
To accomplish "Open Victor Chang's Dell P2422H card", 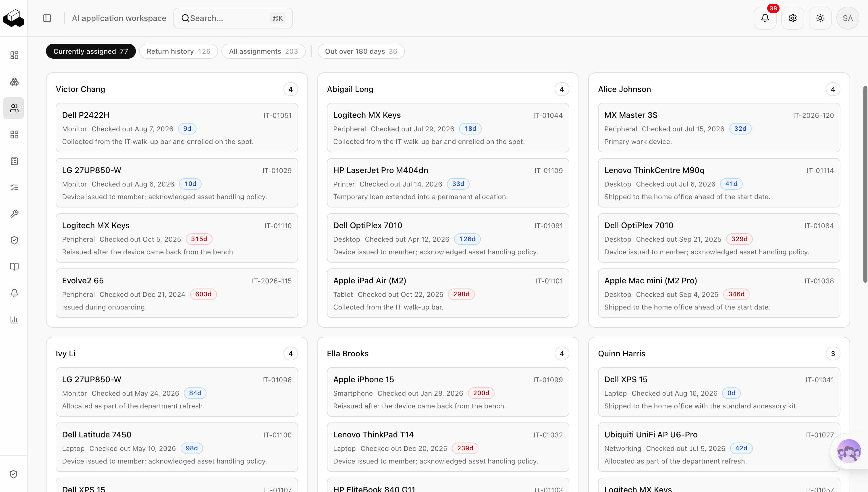I will 177,128.
